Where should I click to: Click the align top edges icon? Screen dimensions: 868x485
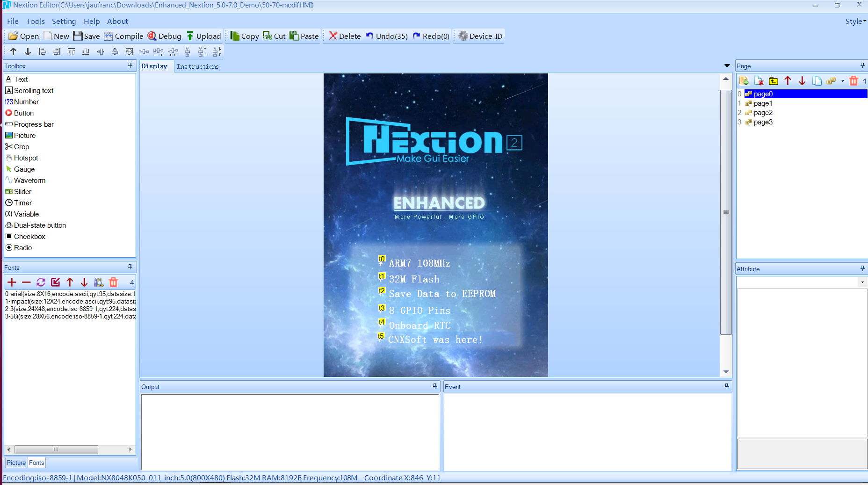pos(71,52)
